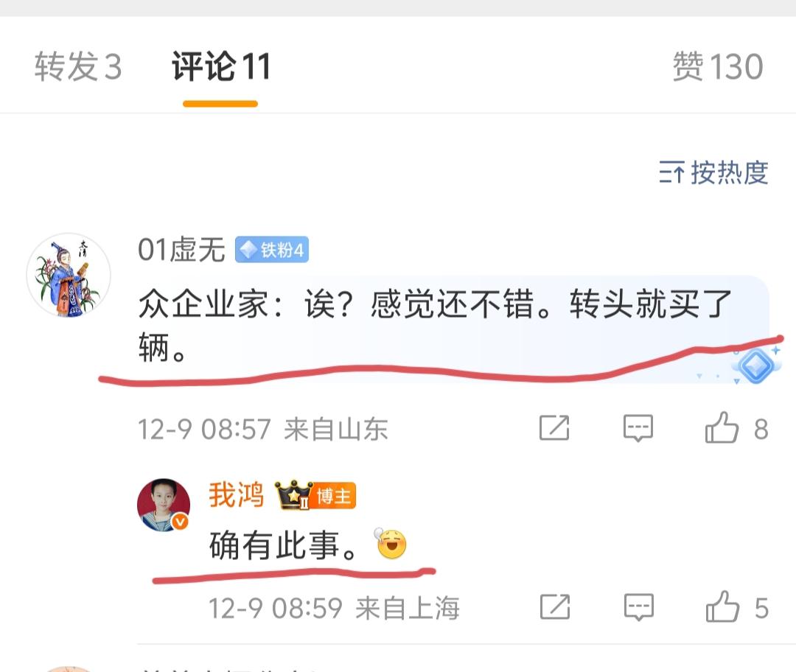The image size is (796, 672).
Task: Tap the blue diamond decoration on comment bubble
Action: (x=756, y=365)
